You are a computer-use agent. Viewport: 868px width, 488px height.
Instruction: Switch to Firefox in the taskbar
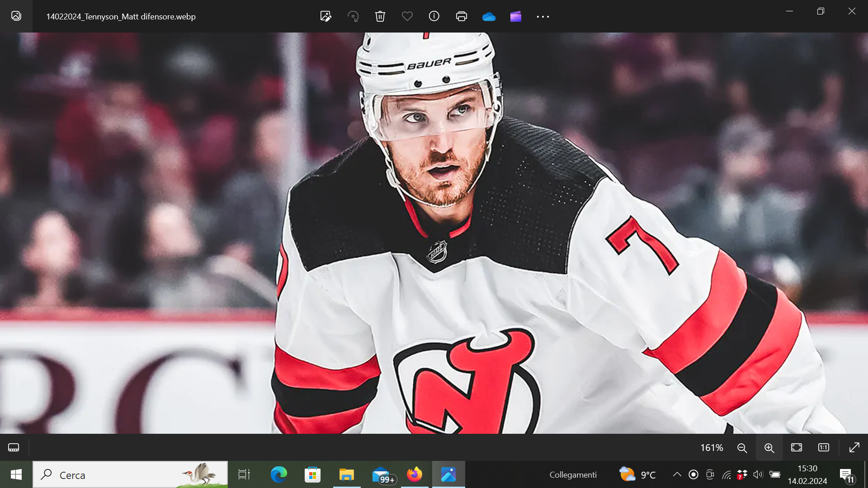click(x=415, y=474)
